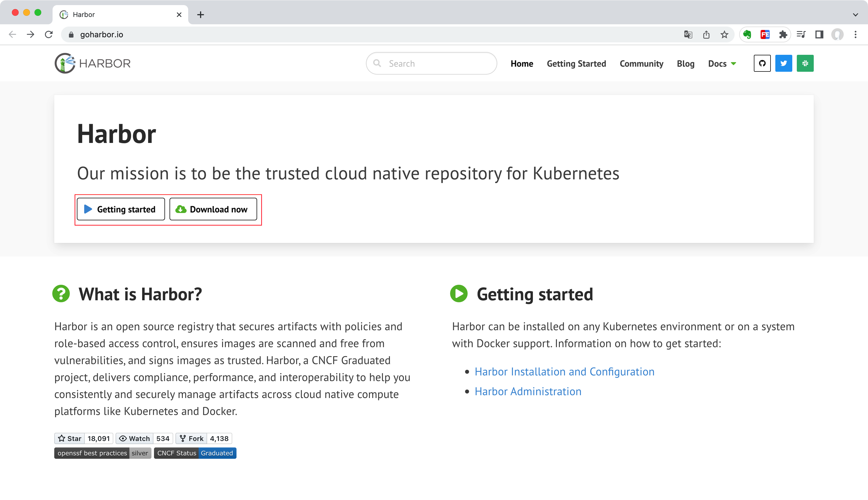Open the Twitter icon link
The height and width of the screenshot is (500, 868).
[x=784, y=63]
